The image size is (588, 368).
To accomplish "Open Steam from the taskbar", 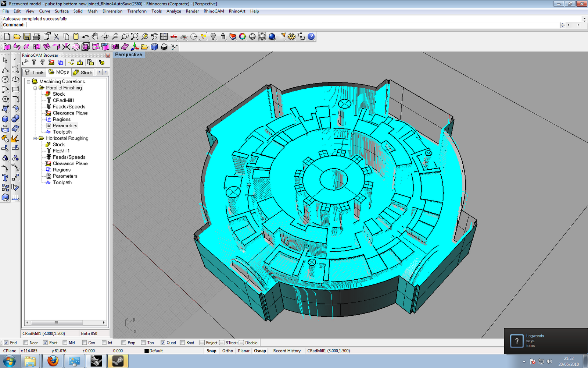I will [118, 361].
